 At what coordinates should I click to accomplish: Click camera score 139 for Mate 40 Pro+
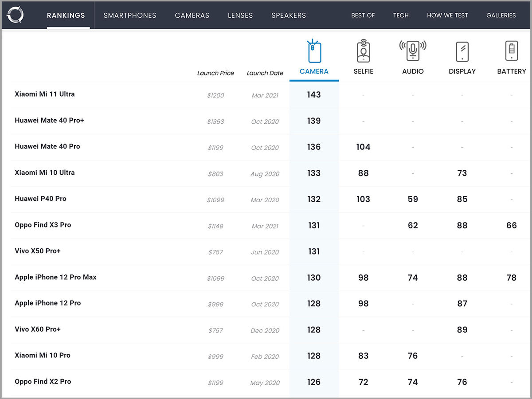[314, 121]
